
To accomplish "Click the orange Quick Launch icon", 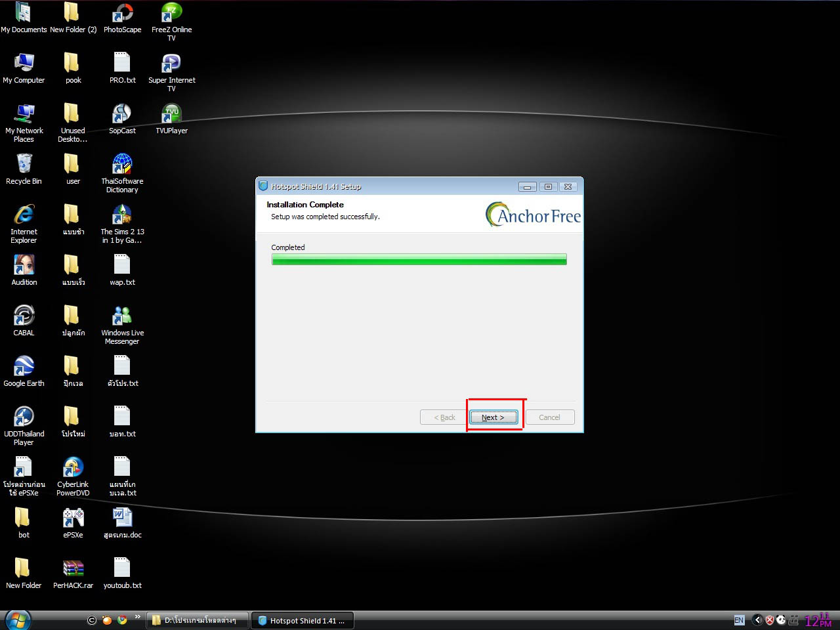I will (x=107, y=619).
